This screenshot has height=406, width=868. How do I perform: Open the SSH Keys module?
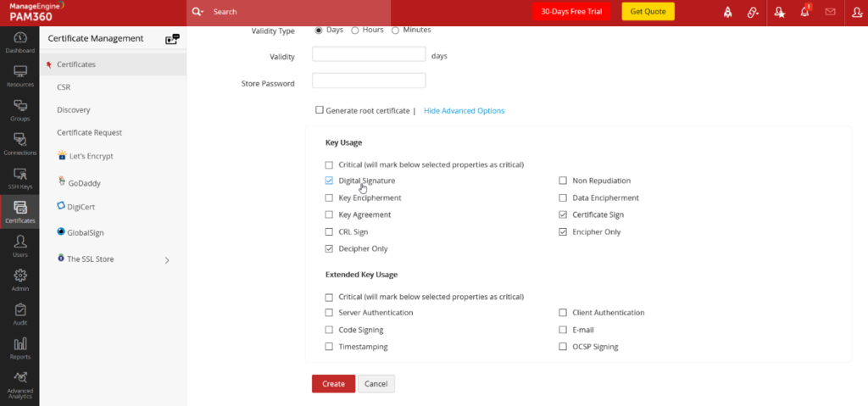click(x=19, y=177)
